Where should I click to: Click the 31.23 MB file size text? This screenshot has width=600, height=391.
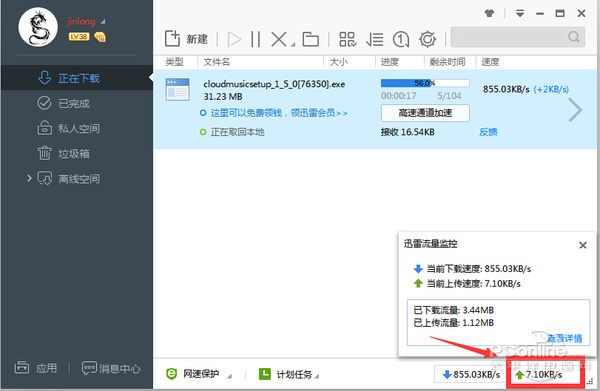click(x=223, y=97)
